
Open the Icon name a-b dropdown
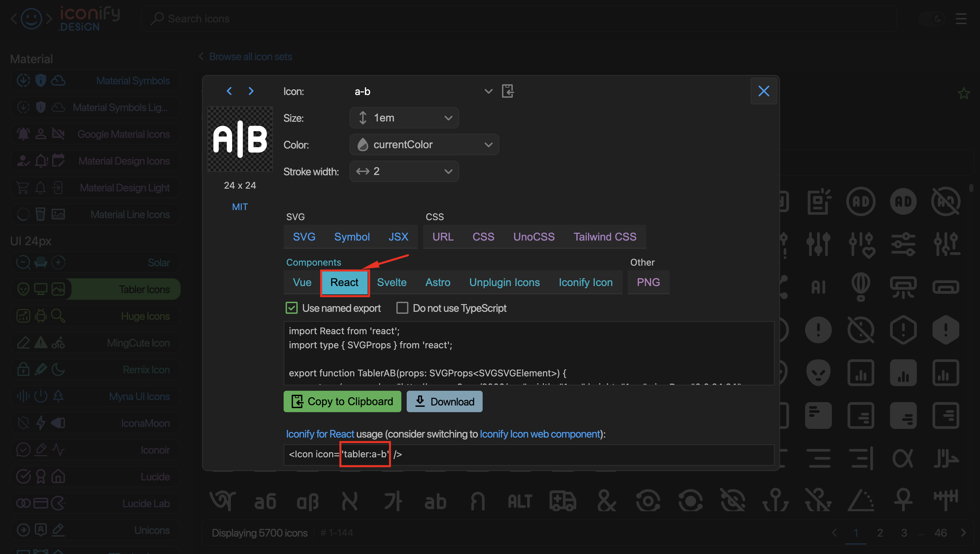tap(422, 91)
